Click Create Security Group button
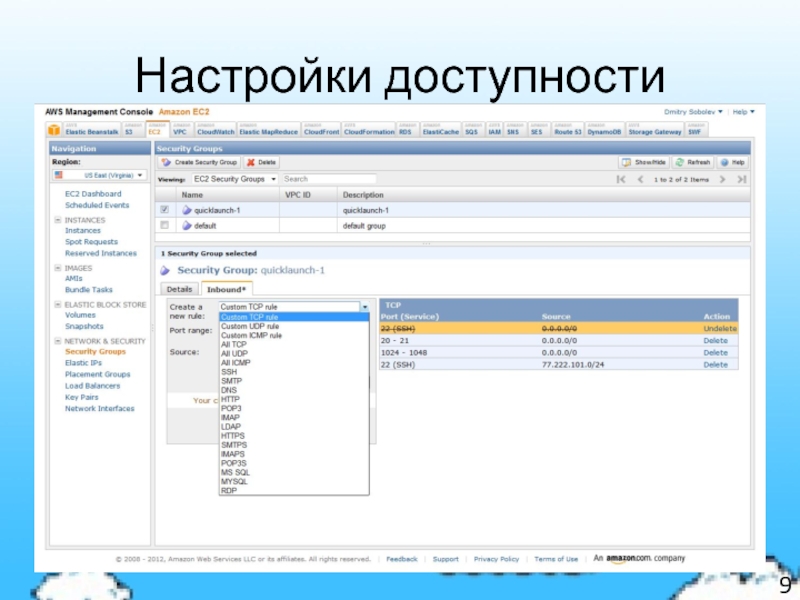Screen dimensions: 800x600 [x=199, y=162]
